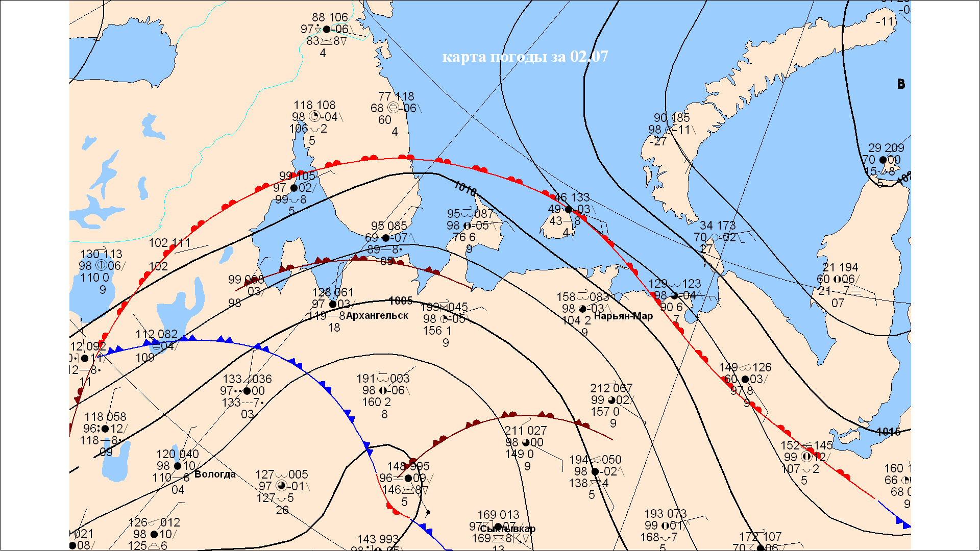Image resolution: width=980 pixels, height=551 pixels.
Task: Click the Сыктывкар city label
Action: point(507,529)
